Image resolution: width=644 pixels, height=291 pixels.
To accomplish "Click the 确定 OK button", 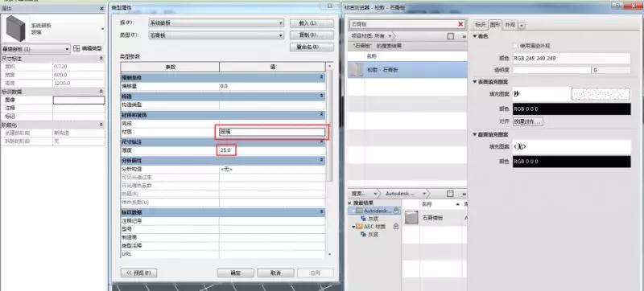I will click(x=235, y=273).
